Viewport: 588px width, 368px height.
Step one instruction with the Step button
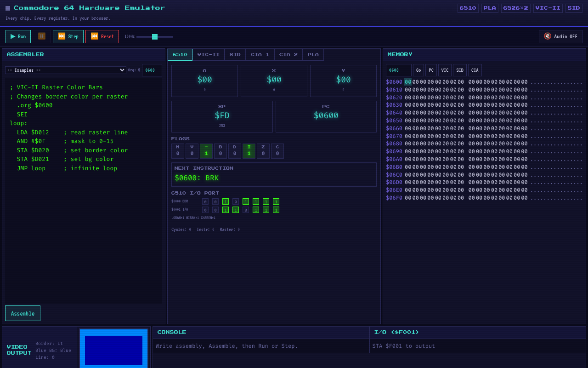(x=68, y=36)
